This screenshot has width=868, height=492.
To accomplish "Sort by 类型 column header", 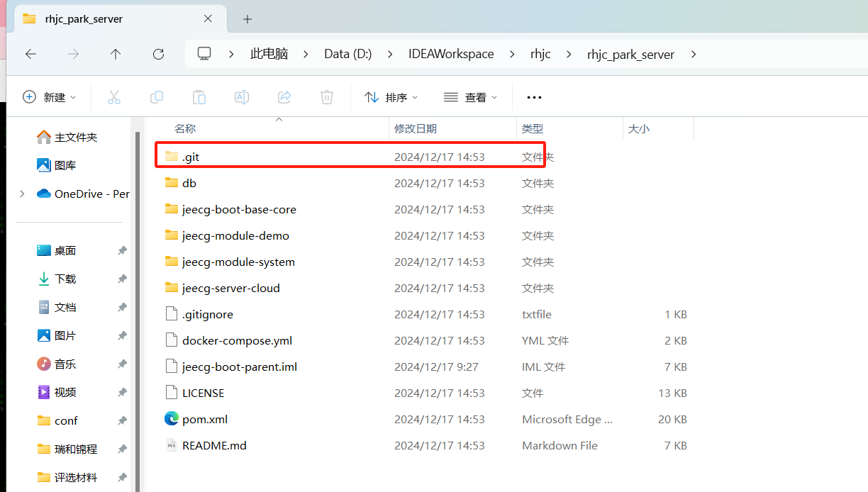I will pos(533,128).
